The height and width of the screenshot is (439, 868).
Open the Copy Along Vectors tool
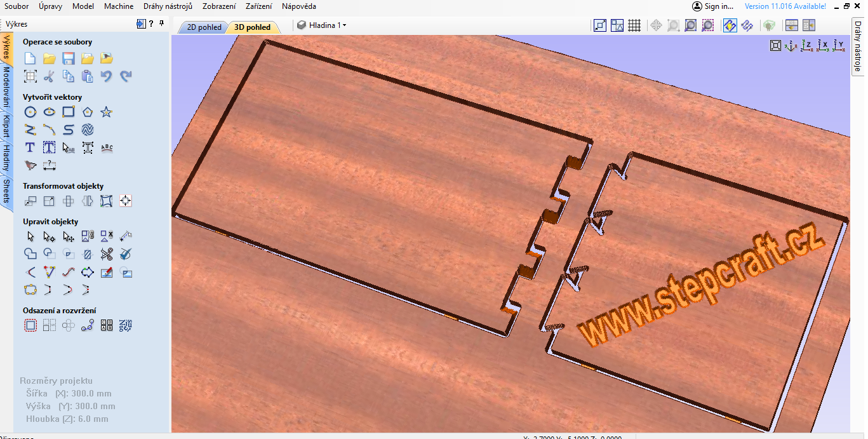pyautogui.click(x=88, y=326)
